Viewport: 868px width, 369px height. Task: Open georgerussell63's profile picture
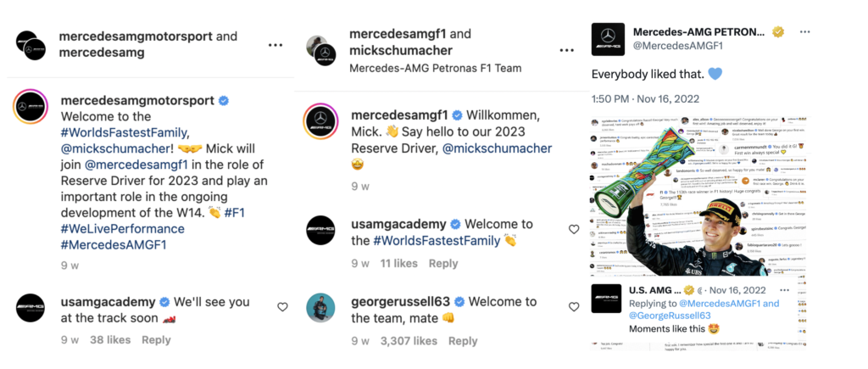(x=321, y=307)
